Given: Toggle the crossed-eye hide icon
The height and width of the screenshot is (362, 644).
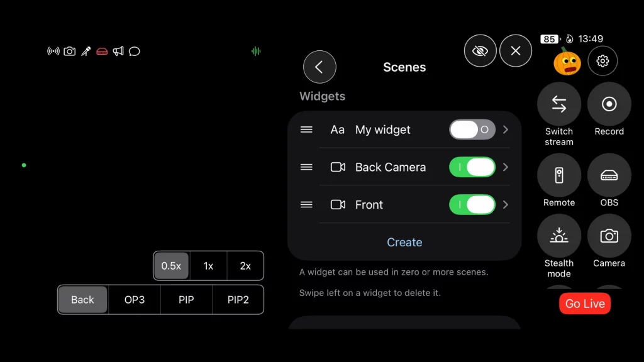Looking at the screenshot, I should [480, 51].
